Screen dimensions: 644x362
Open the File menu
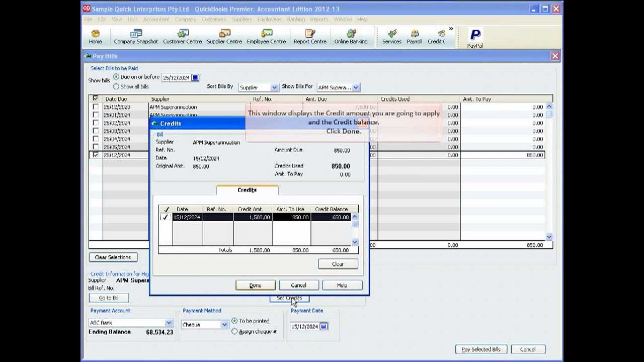click(x=88, y=19)
